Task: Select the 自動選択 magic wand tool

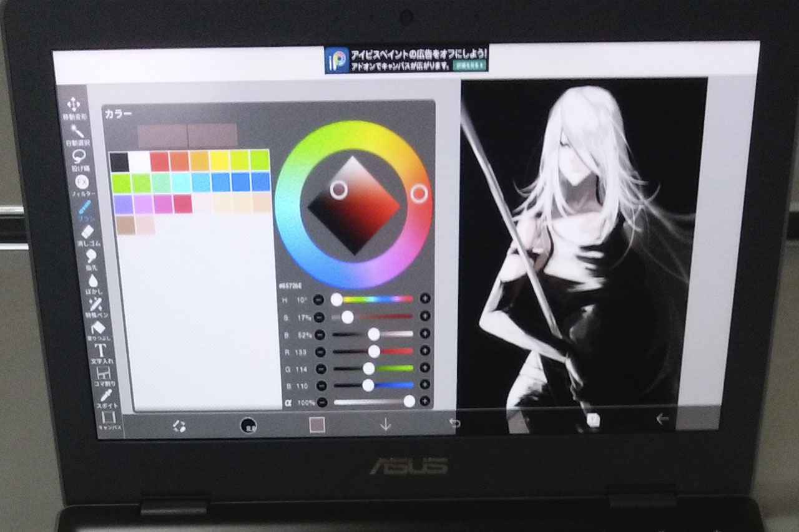Action: [x=77, y=133]
